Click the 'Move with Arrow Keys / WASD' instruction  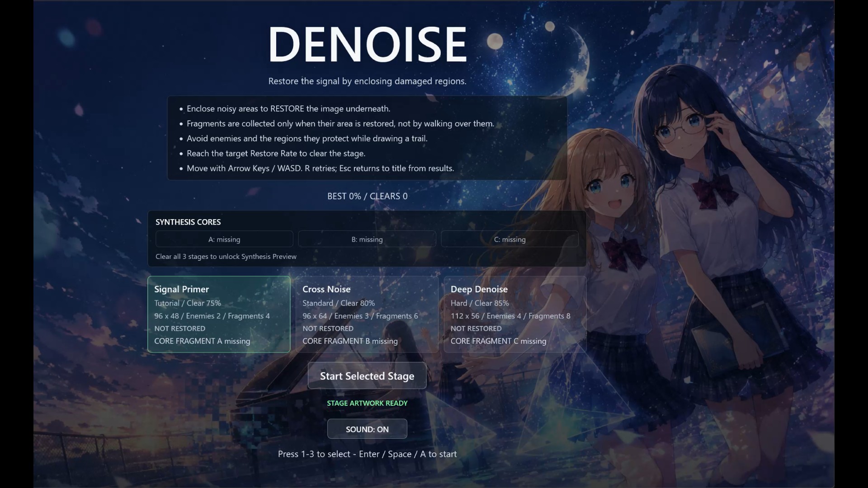tap(320, 168)
